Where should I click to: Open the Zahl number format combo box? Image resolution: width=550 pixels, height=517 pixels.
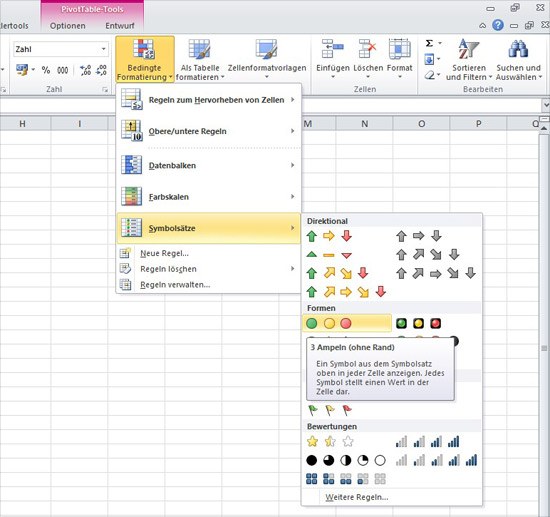[x=61, y=49]
